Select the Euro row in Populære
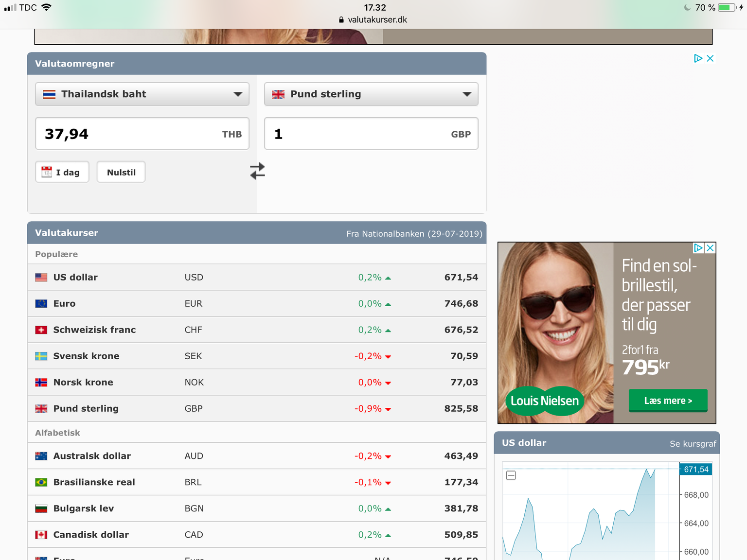Image resolution: width=747 pixels, height=560 pixels. click(x=257, y=303)
